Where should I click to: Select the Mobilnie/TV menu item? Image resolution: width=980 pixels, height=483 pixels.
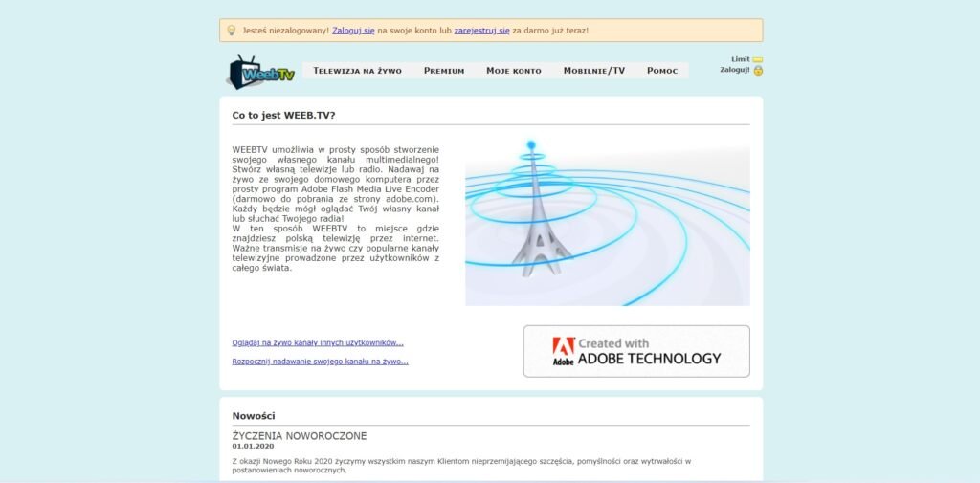[x=593, y=71]
